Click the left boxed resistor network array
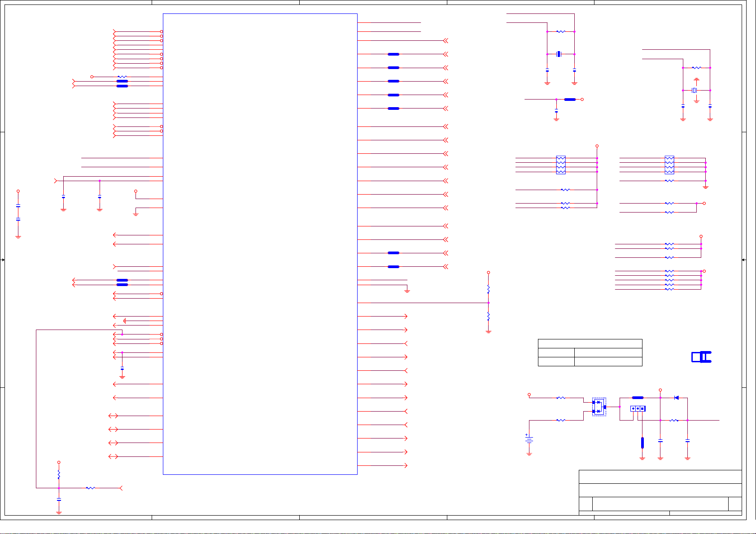This screenshot has width=756, height=534. [561, 165]
